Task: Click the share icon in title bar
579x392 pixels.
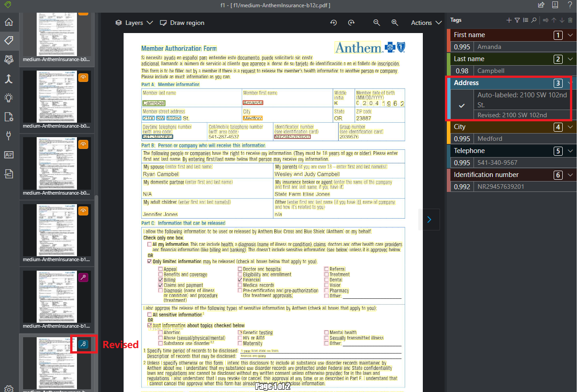Action: click(541, 5)
